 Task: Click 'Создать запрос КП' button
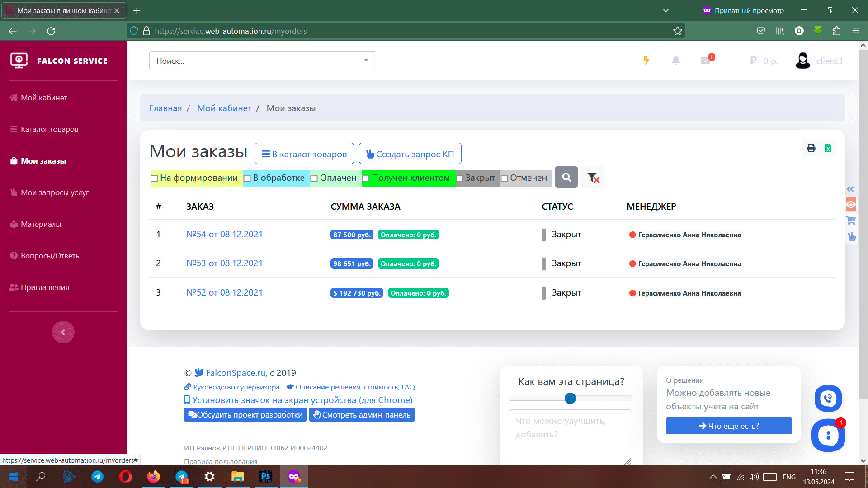(410, 154)
